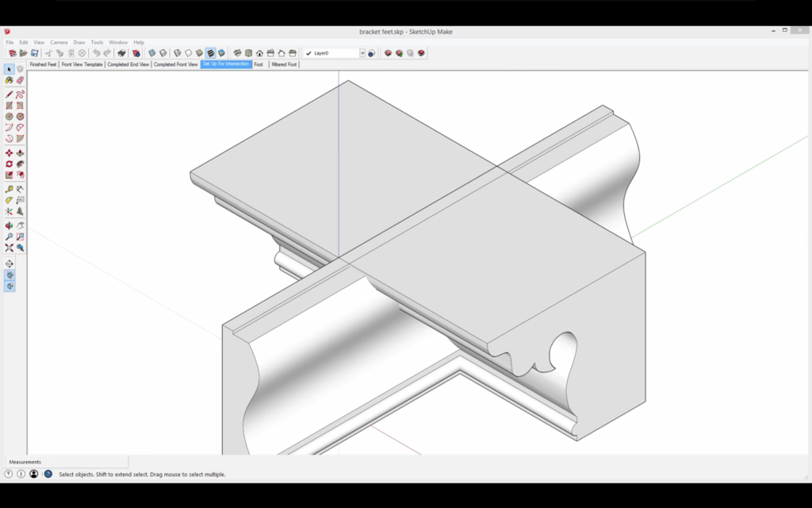Open the Camera menu
The width and height of the screenshot is (812, 508).
59,42
